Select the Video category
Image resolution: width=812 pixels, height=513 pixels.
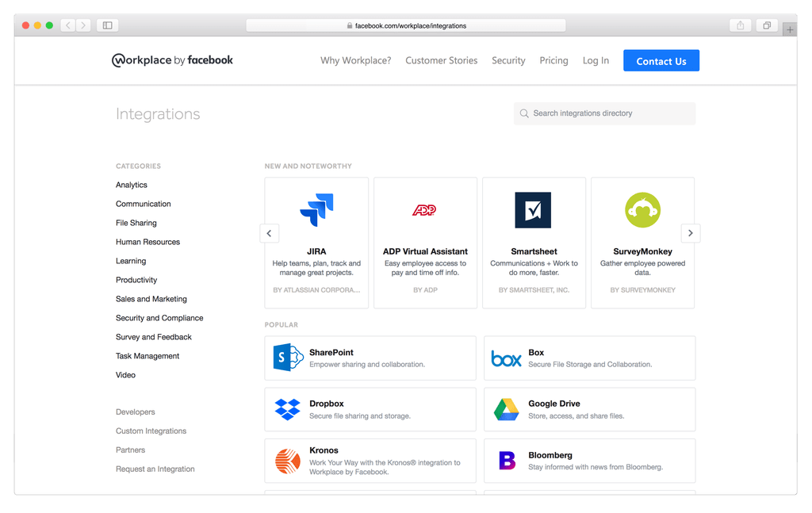click(126, 375)
